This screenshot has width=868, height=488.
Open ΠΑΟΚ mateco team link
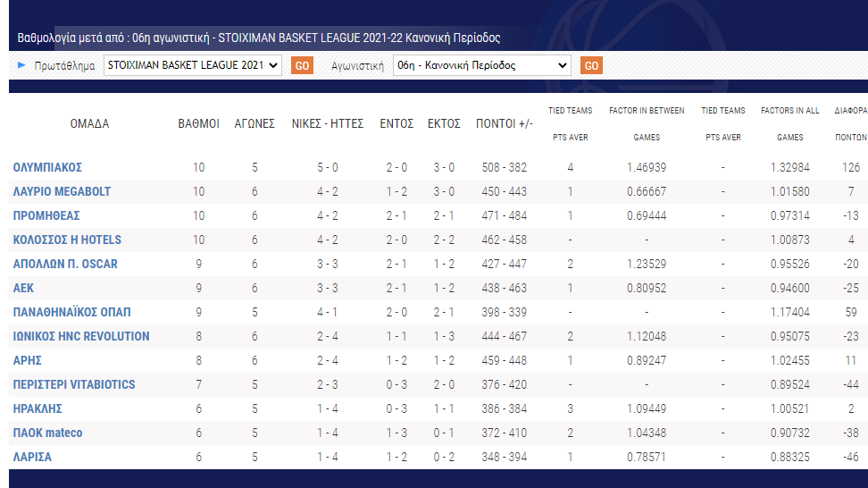click(x=47, y=433)
